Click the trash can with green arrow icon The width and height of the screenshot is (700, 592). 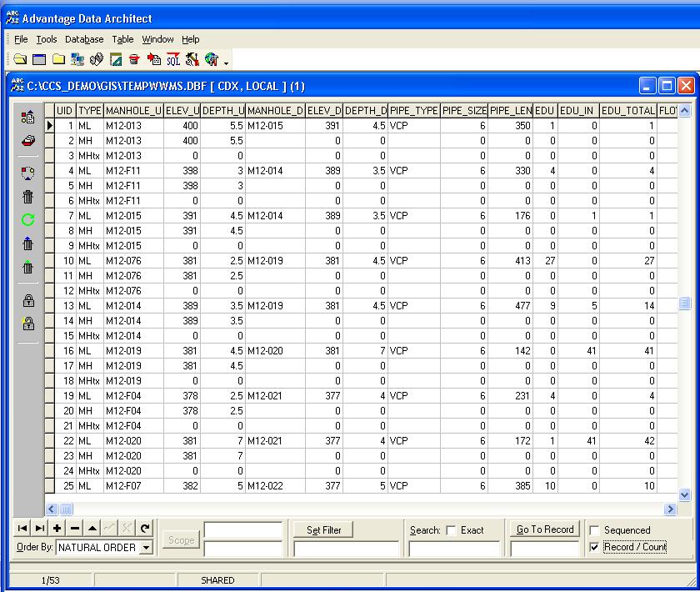point(27,267)
